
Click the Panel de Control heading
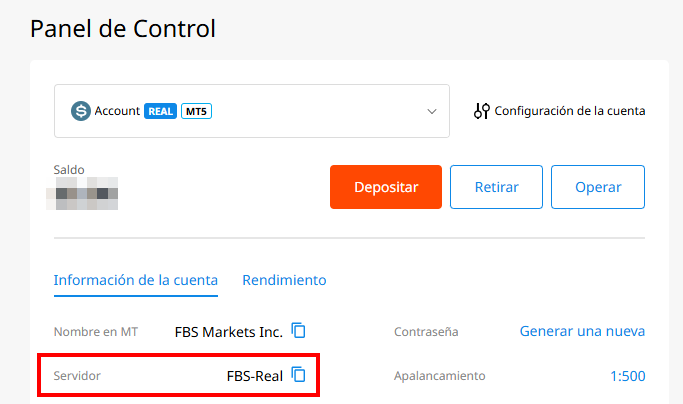123,29
